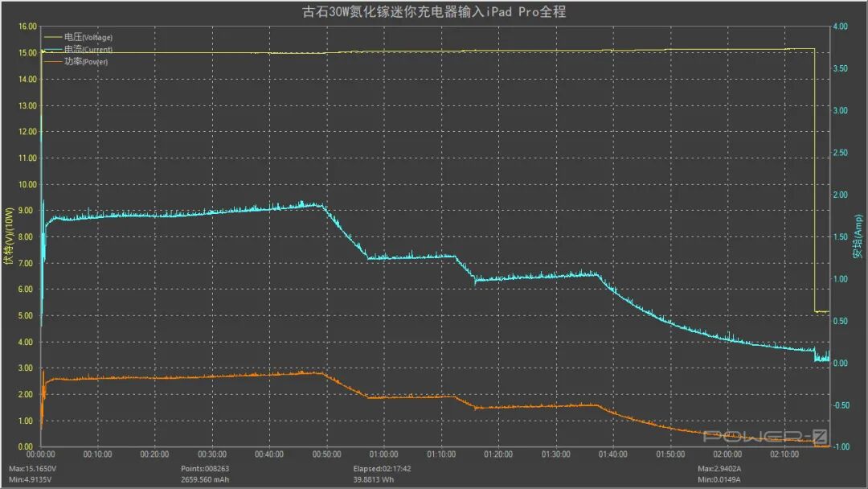This screenshot has height=489, width=868.
Task: Click the 16.00 voltage axis label
Action: [27, 27]
